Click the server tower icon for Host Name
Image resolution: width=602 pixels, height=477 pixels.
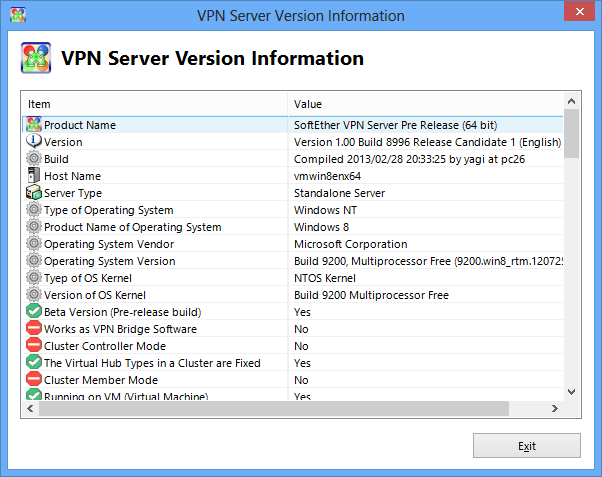(x=33, y=176)
